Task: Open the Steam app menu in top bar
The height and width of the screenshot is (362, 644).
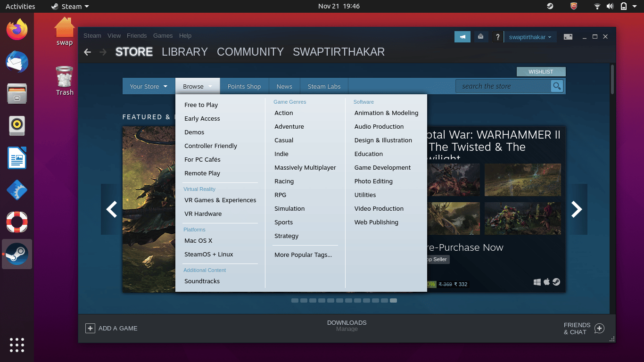Action: coord(70,6)
